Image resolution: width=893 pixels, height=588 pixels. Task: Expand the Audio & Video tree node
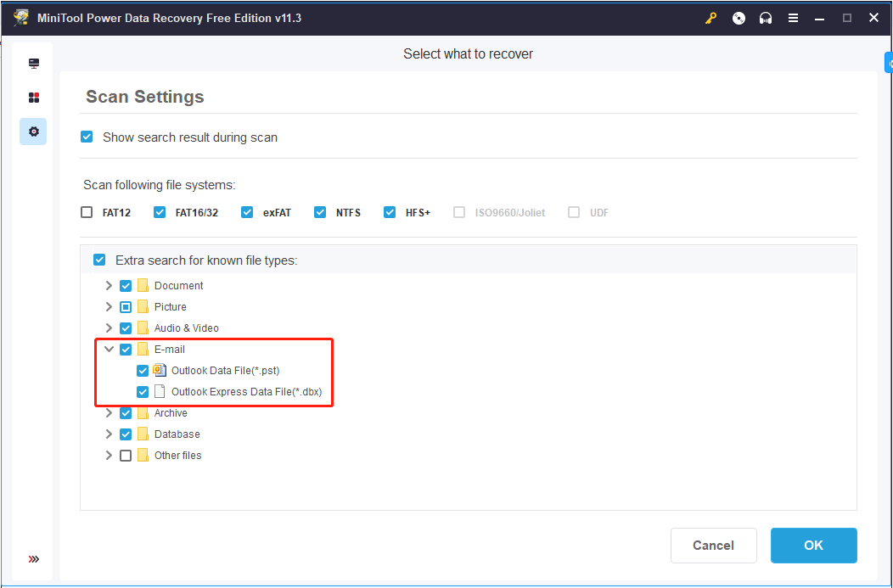(109, 328)
